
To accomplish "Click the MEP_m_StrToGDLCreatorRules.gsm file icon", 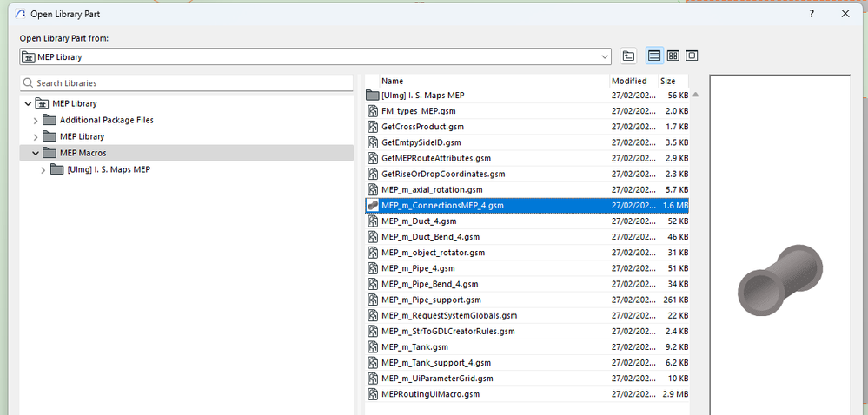I will [x=373, y=332].
